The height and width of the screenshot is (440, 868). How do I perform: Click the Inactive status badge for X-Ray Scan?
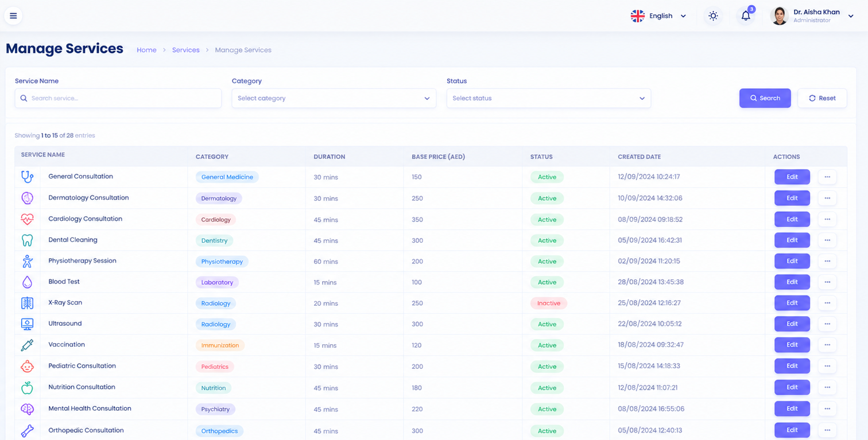(x=548, y=303)
